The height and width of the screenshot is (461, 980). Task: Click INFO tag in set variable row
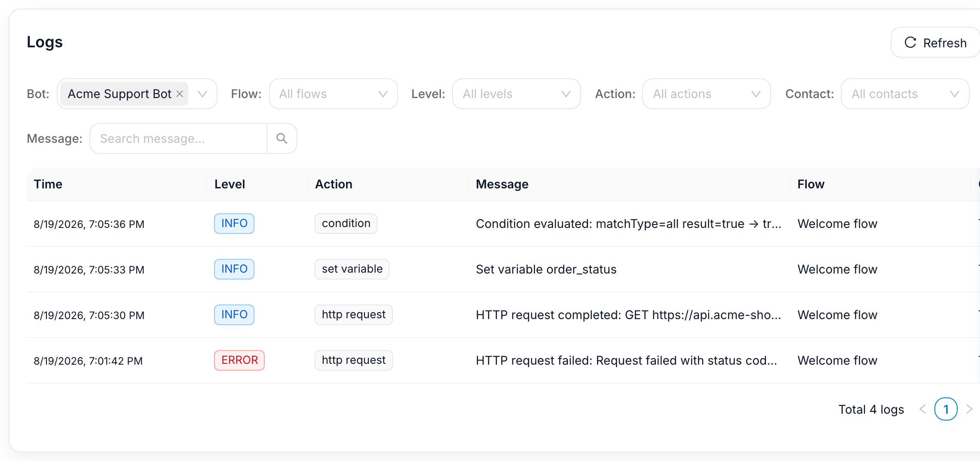234,269
